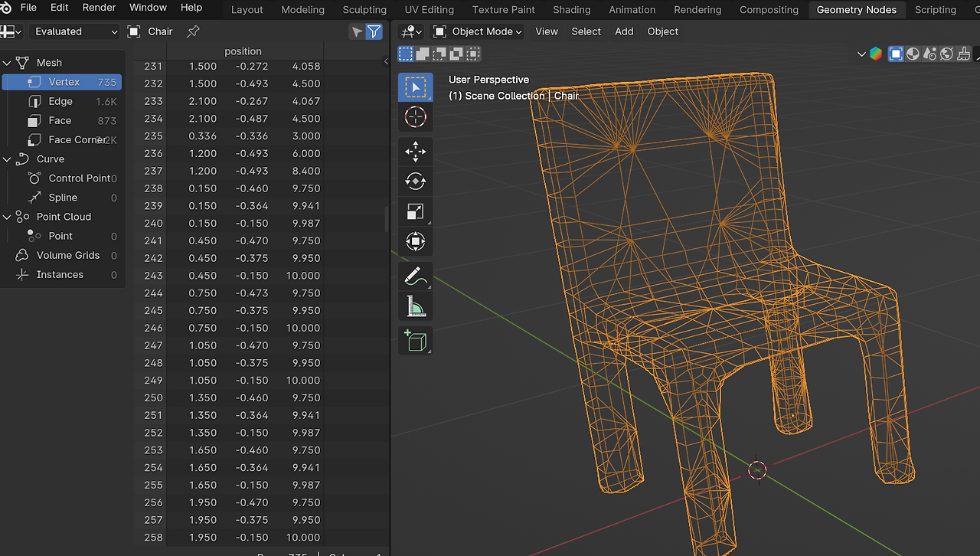Toggle the pin icon next to Chair
Viewport: 980px width, 556px height.
tap(193, 31)
